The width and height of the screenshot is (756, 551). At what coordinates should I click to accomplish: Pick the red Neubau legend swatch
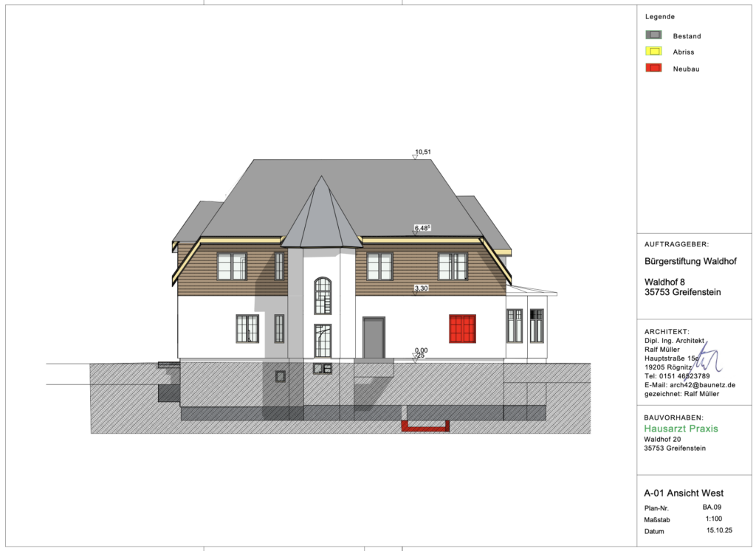click(654, 68)
